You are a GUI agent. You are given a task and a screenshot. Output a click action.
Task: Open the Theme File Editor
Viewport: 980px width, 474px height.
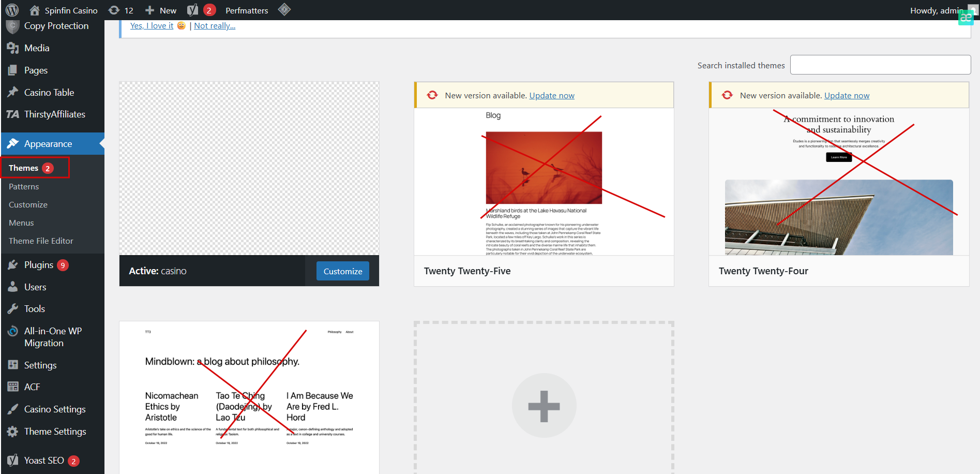[41, 241]
